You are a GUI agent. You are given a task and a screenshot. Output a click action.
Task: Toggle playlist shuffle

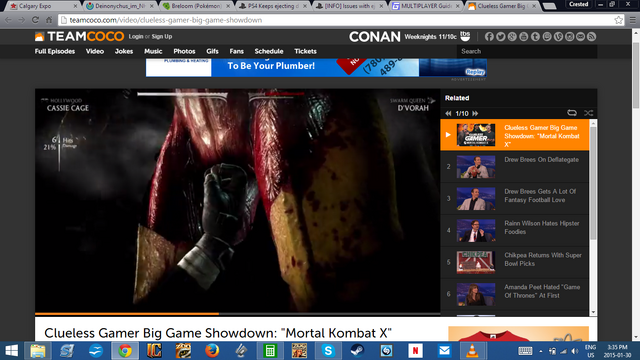pyautogui.click(x=588, y=113)
